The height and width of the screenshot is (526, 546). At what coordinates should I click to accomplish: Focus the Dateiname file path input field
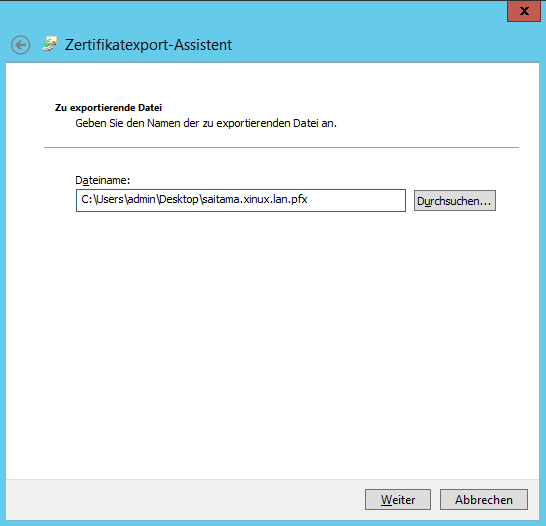241,200
